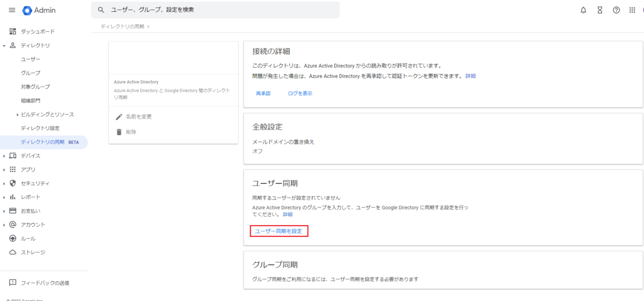Focus the ユーザー、グループ、設定を検索 search field
The height and width of the screenshot is (301, 644).
tap(215, 10)
